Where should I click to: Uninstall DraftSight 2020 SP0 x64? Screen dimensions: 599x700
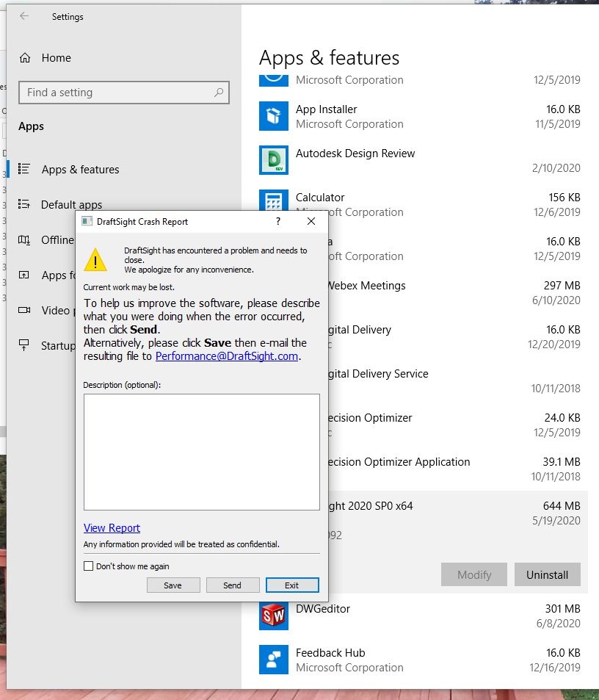click(x=548, y=574)
